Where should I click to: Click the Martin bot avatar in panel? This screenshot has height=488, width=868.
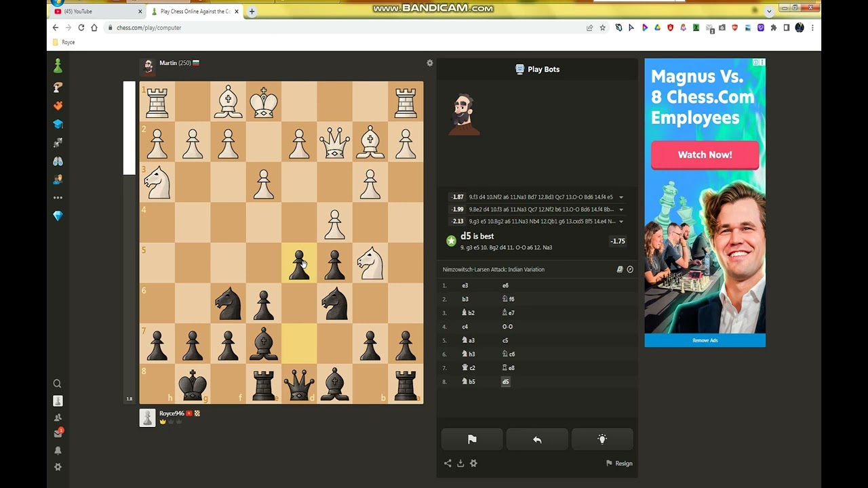(x=465, y=114)
